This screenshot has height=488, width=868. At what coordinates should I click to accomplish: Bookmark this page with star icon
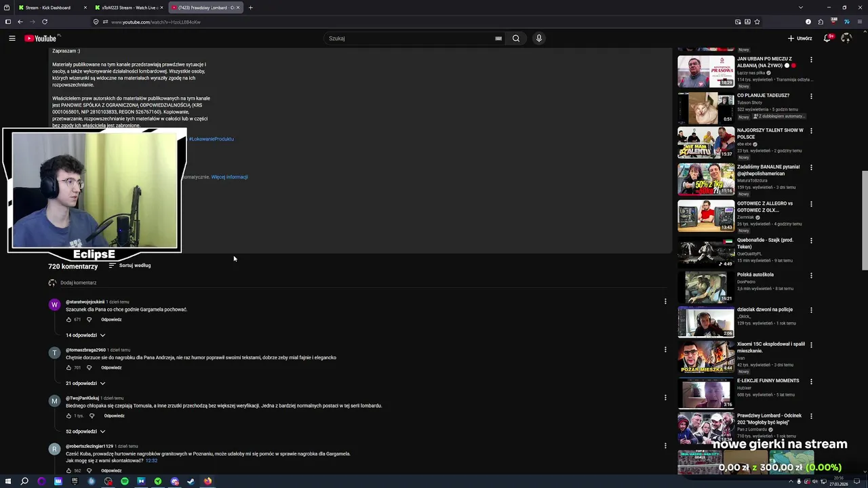tap(757, 22)
